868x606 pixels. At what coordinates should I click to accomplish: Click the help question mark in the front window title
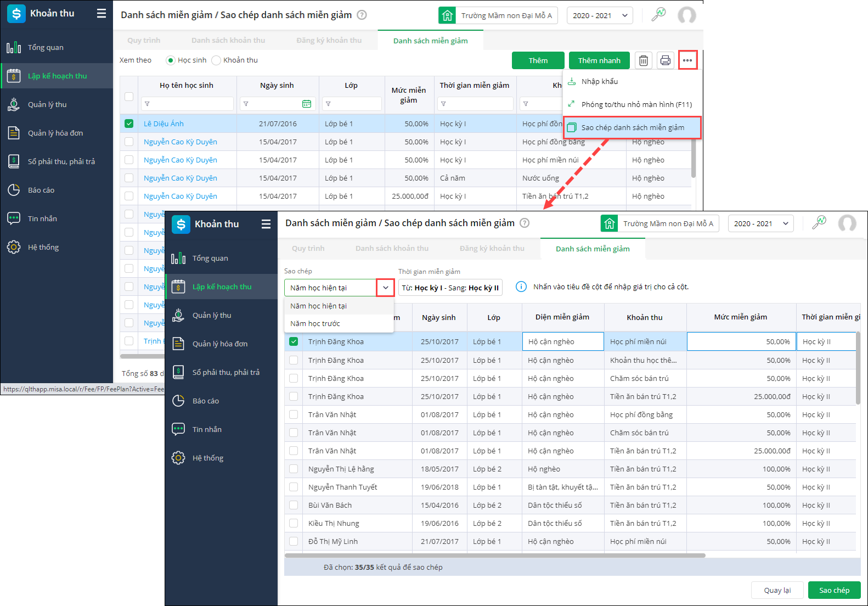click(x=525, y=223)
